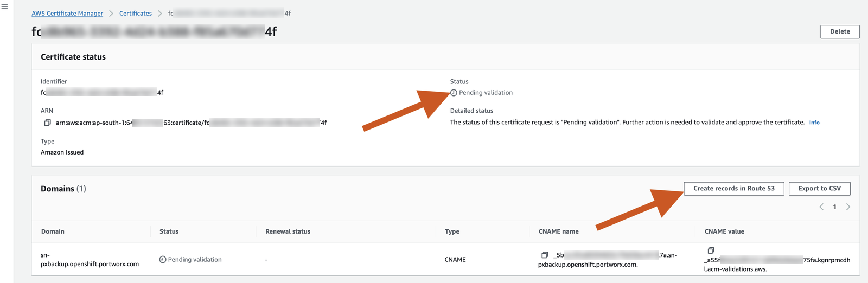Screen dimensions: 868x283
Task: Select page number 1 in pagination
Action: click(834, 207)
